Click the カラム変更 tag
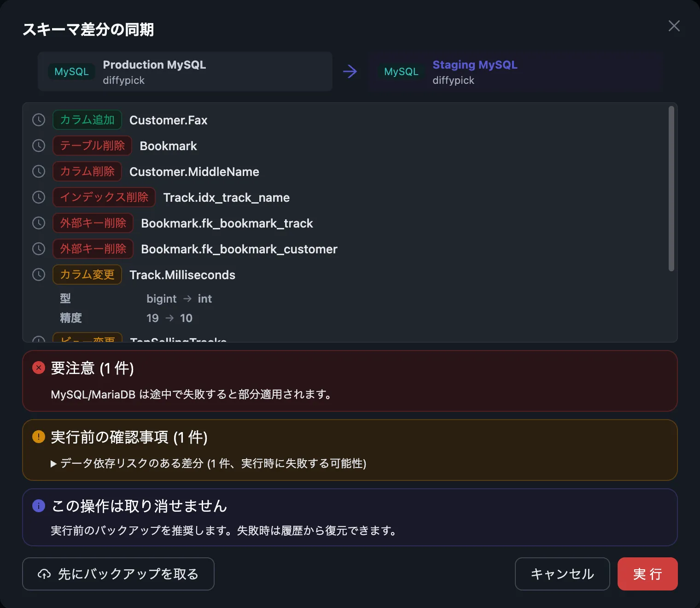 87,275
